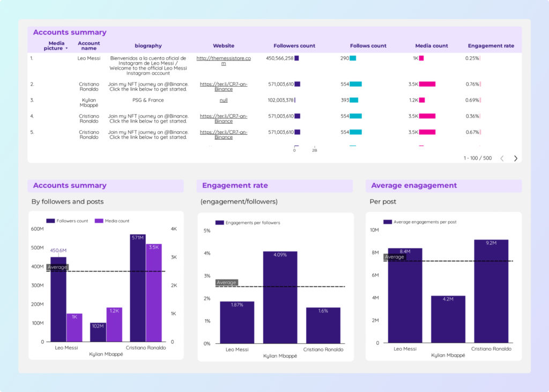Go to previous page of accounts table
Image resolution: width=549 pixels, height=392 pixels.
tap(502, 159)
